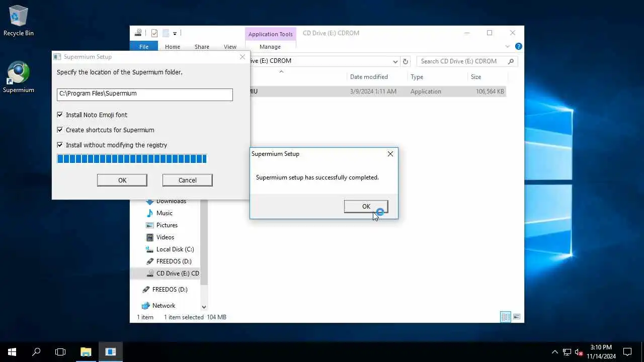644x362 pixels.
Task: Toggle Install without modifying the registry
Action: click(x=60, y=145)
